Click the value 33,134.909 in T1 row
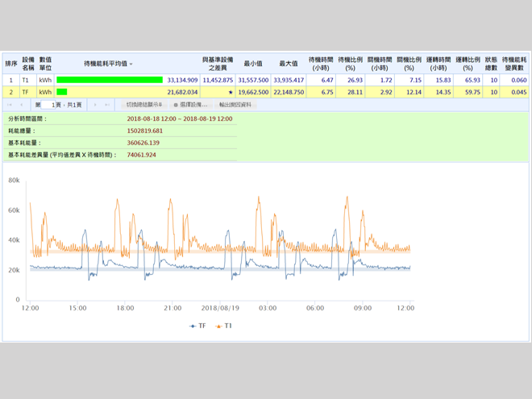The height and width of the screenshot is (399, 532). (182, 80)
